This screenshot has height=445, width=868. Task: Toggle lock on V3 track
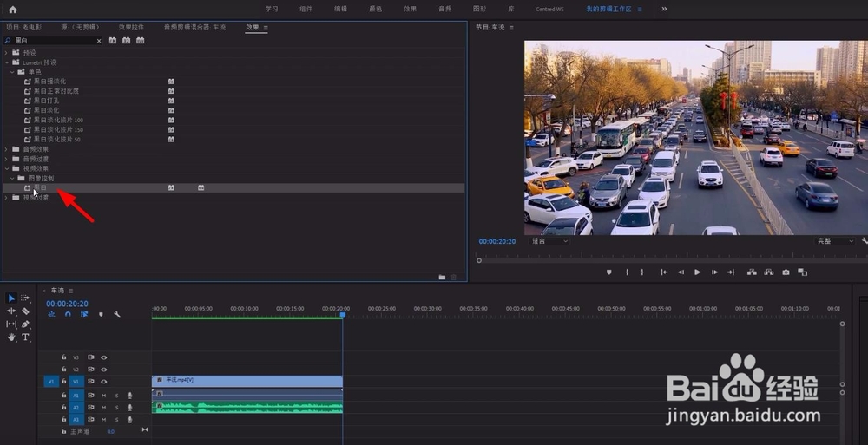point(64,357)
